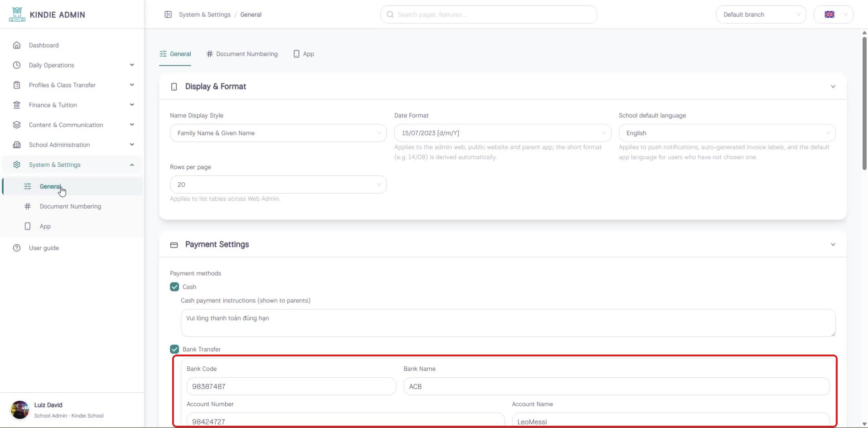
Task: Select the General tab
Action: (175, 54)
